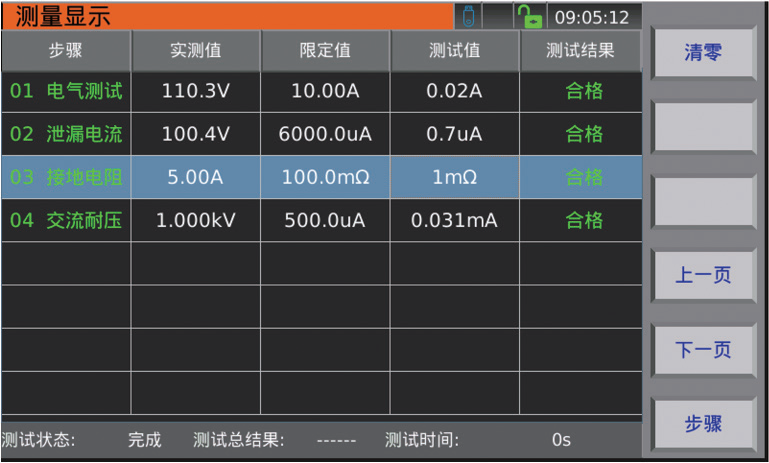Viewport: 769px width, 463px height.
Task: Click the green unlocked padlock icon
Action: 527,16
